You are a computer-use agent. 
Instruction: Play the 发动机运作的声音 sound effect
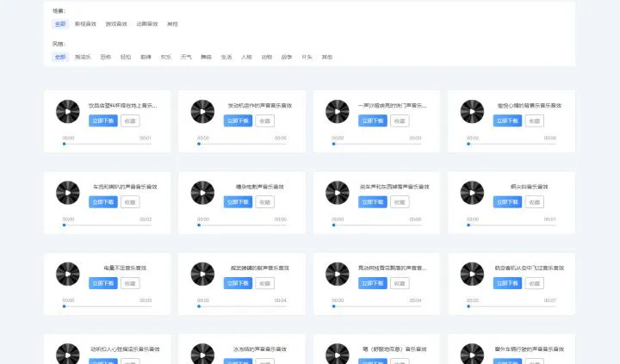point(202,112)
